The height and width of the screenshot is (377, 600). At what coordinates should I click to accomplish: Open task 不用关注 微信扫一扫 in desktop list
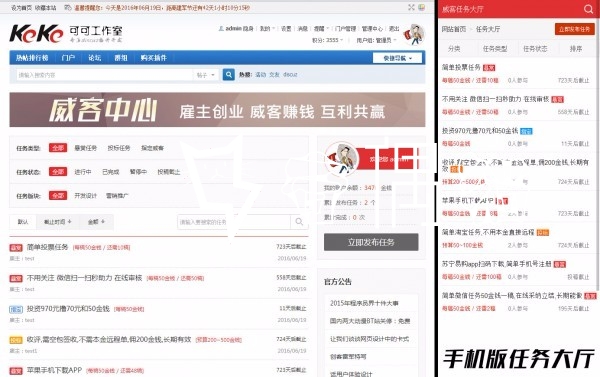84,278
